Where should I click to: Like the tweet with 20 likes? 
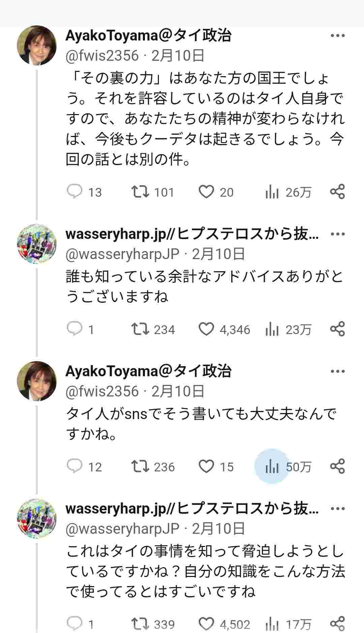206,192
